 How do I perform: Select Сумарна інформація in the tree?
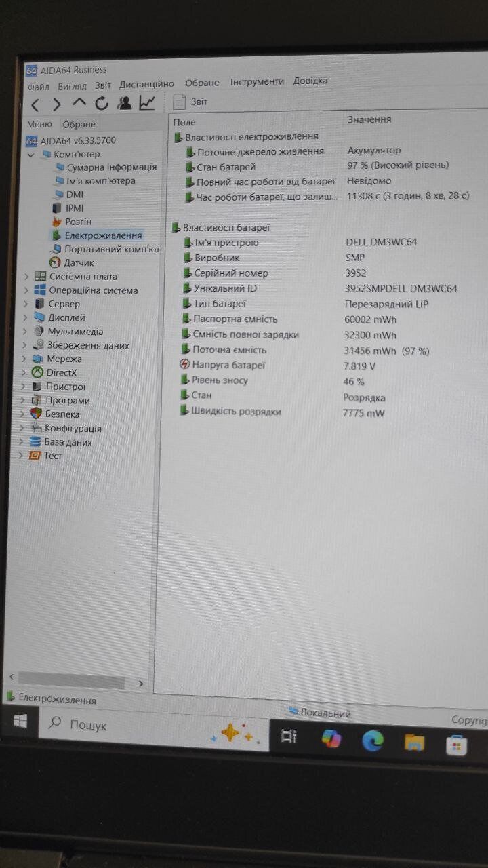pyautogui.click(x=111, y=167)
